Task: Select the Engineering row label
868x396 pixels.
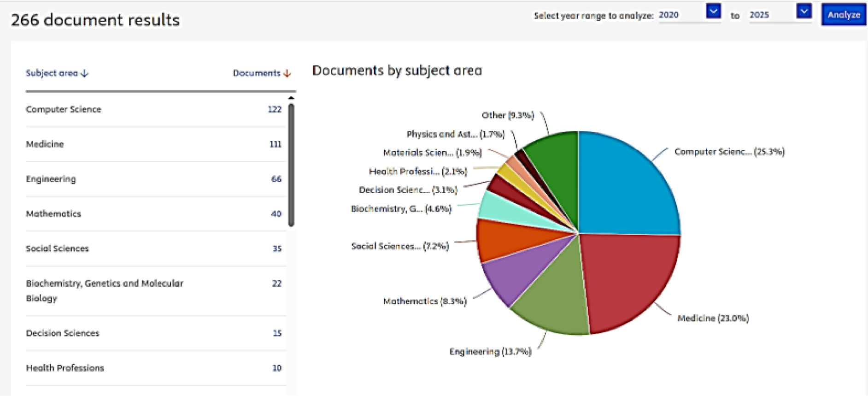Action: coord(51,179)
